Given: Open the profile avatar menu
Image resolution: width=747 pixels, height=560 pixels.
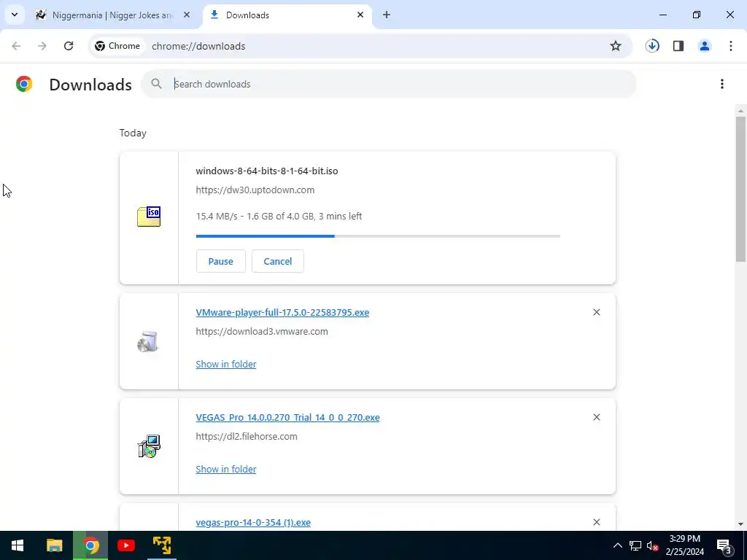Looking at the screenshot, I should [705, 46].
